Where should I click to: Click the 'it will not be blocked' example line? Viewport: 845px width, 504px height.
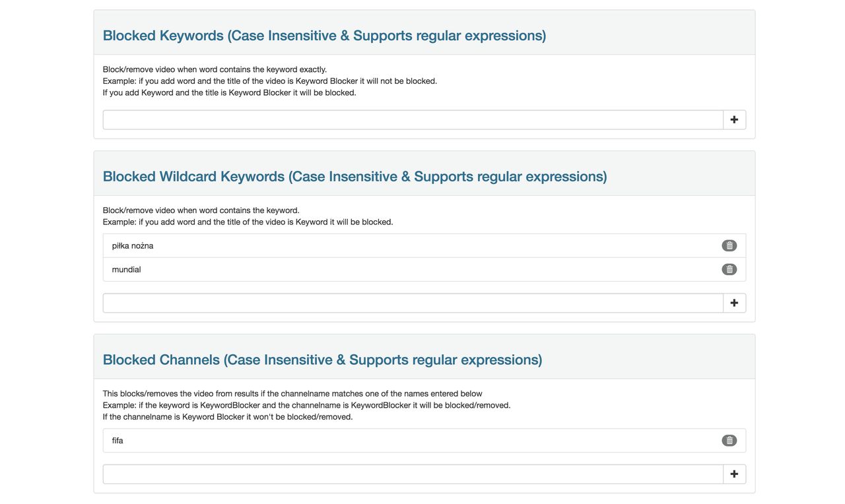coord(269,81)
